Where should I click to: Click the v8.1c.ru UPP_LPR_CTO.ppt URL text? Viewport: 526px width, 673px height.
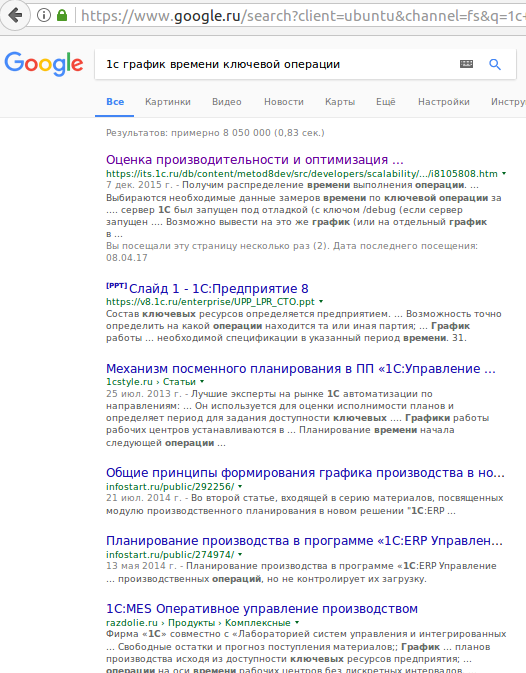[210, 302]
